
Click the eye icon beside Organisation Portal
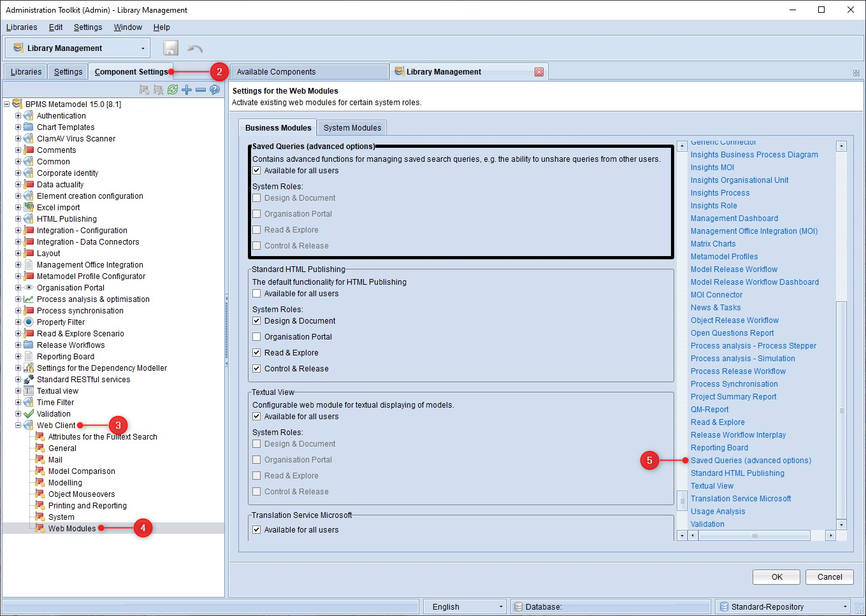(29, 287)
